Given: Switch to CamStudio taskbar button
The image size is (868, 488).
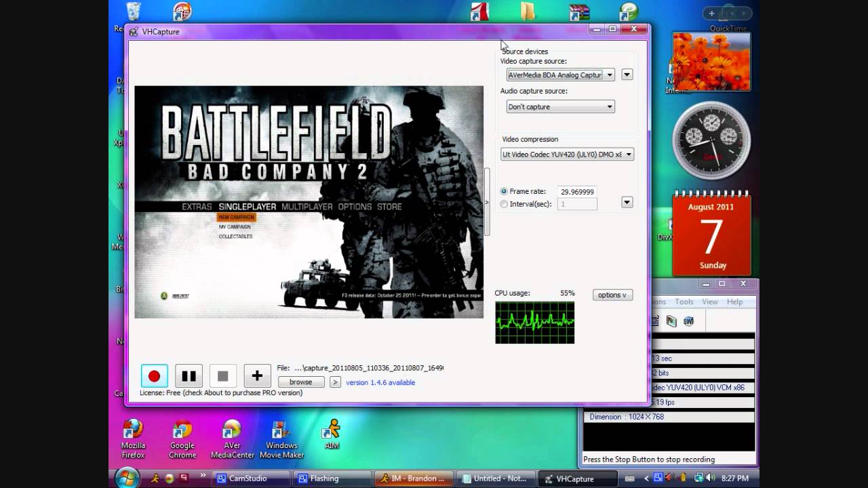Looking at the screenshot, I should (x=250, y=479).
